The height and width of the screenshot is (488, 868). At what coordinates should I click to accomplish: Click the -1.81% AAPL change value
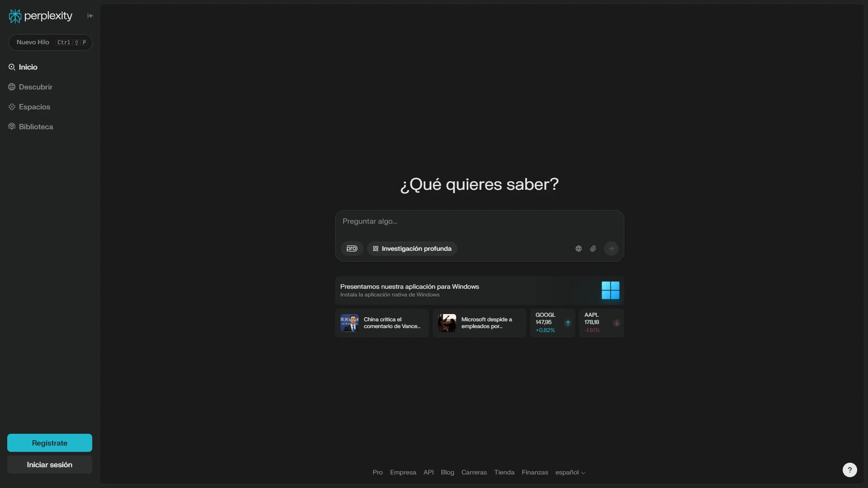(592, 330)
